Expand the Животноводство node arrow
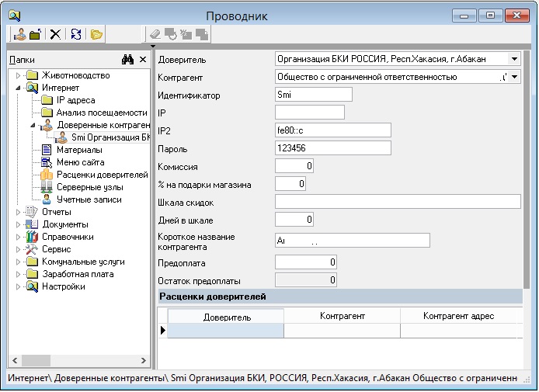Viewport: 539px width, 392px height. point(18,75)
